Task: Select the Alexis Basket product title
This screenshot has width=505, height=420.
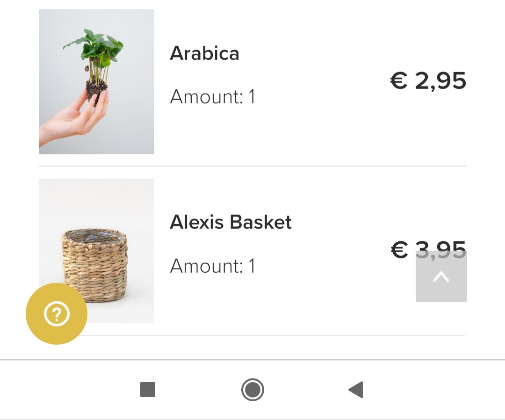Action: pyautogui.click(x=231, y=222)
